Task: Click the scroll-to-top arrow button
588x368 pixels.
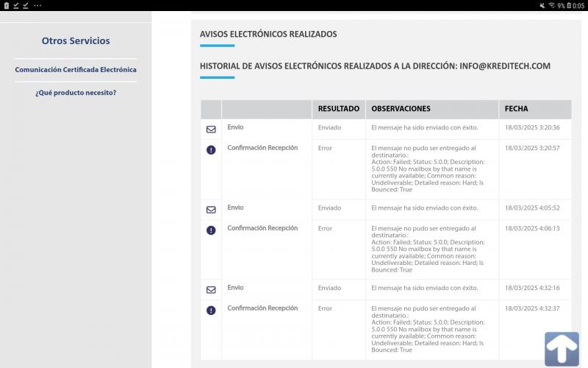Action: click(562, 349)
